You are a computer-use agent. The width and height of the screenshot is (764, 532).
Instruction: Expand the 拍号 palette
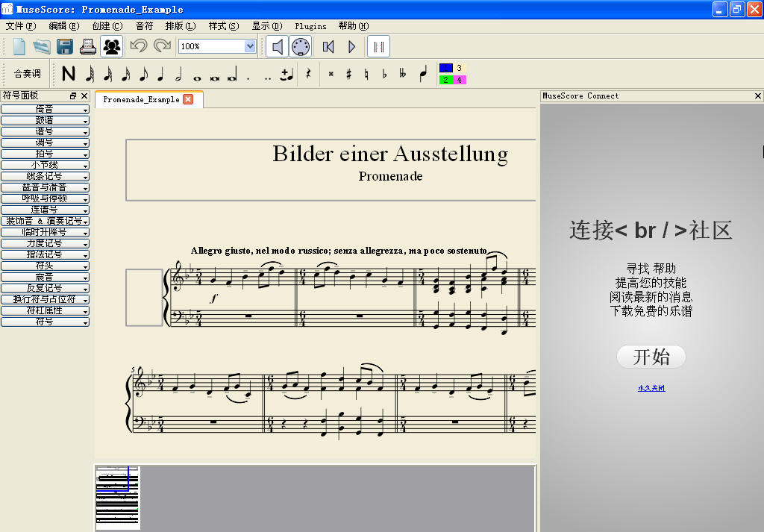45,154
